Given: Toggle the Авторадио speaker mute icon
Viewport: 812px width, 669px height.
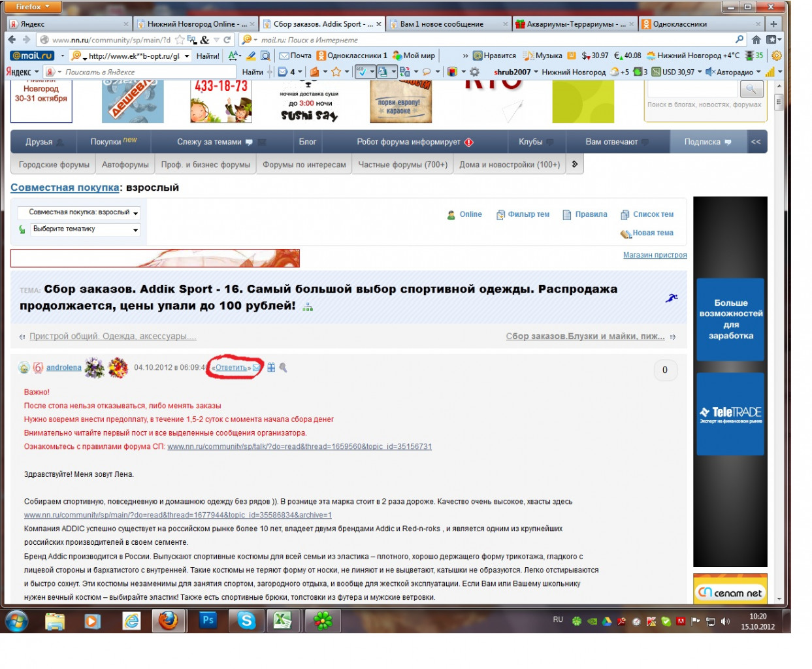Looking at the screenshot, I should (710, 72).
